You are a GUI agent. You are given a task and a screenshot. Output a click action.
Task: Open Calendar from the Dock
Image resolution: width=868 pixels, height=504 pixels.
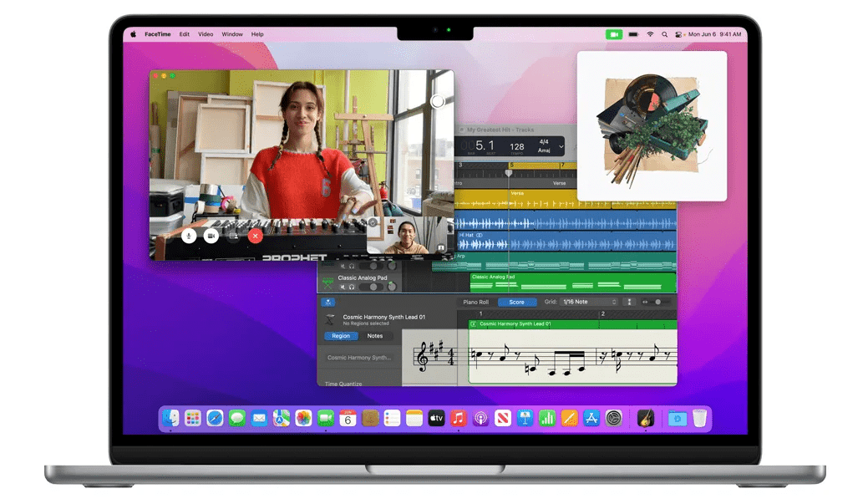(x=348, y=418)
